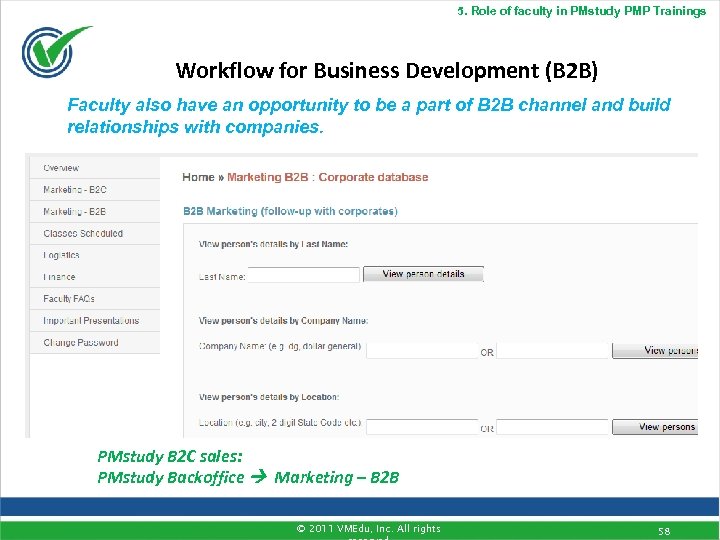Image resolution: width=720 pixels, height=540 pixels.
Task: Select Change Password in sidebar
Action: tap(95, 343)
